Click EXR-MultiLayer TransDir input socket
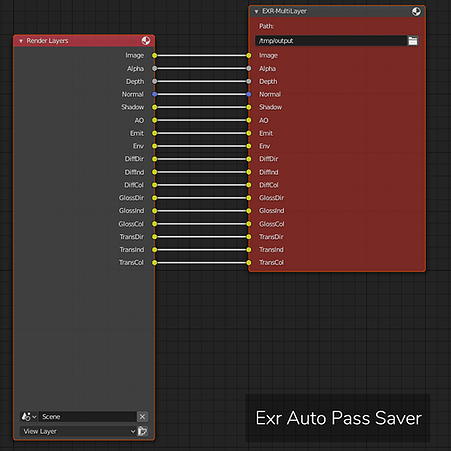Screen dimensions: 451x451 pos(249,237)
